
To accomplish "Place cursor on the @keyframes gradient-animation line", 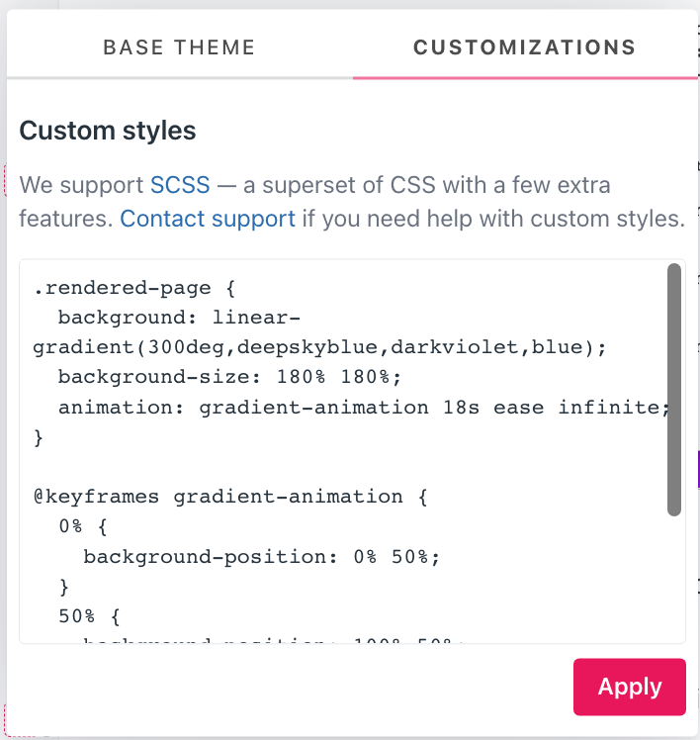I will point(229,497).
